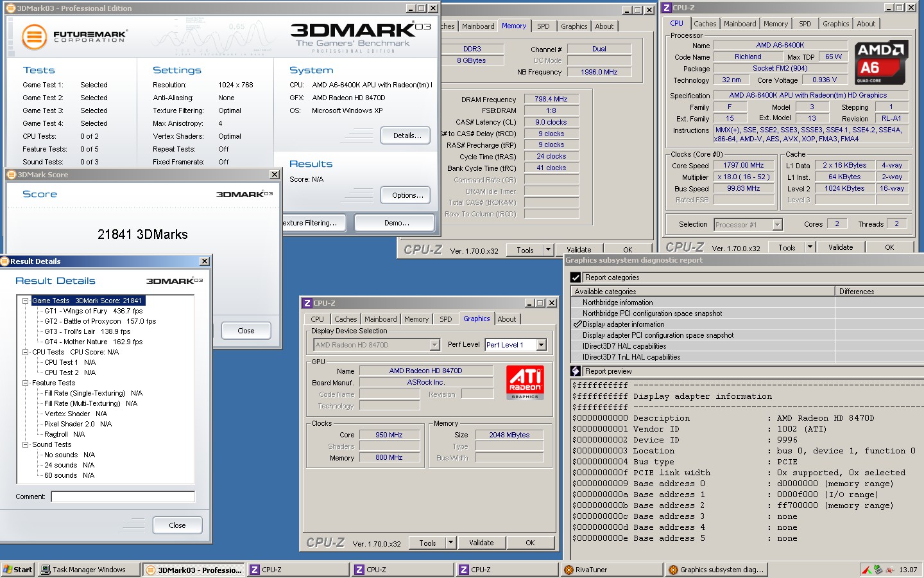Click into the Comment input field
This screenshot has height=578, width=924.
[x=123, y=496]
